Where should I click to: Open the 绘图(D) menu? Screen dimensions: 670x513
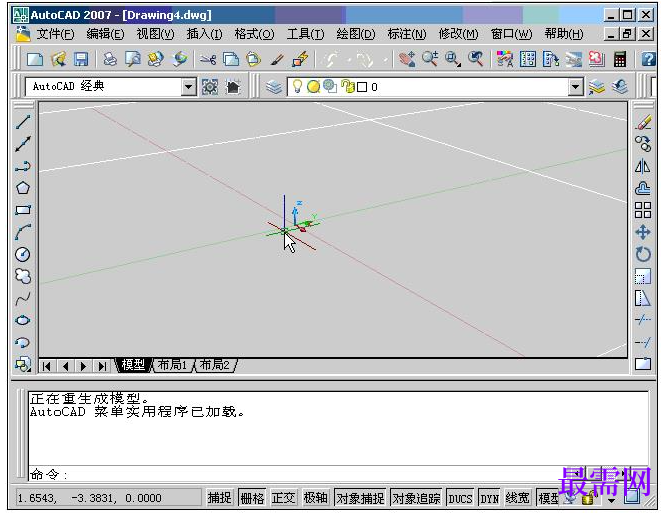356,34
